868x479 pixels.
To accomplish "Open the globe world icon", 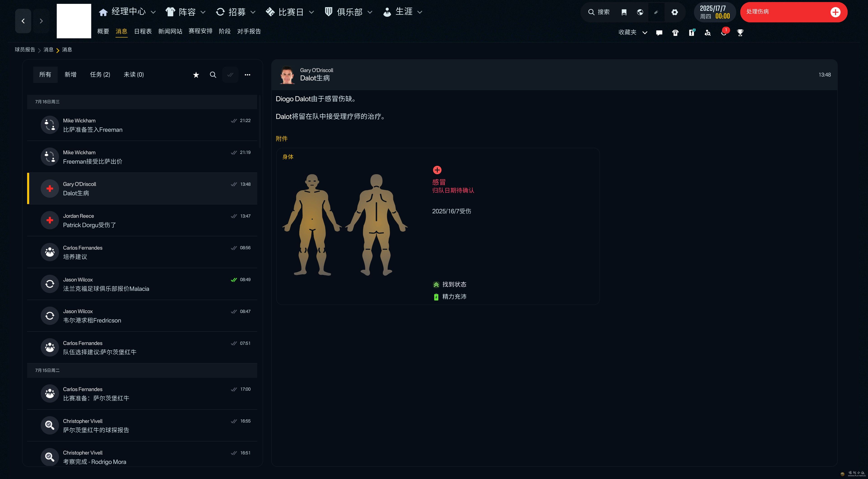I will 640,12.
